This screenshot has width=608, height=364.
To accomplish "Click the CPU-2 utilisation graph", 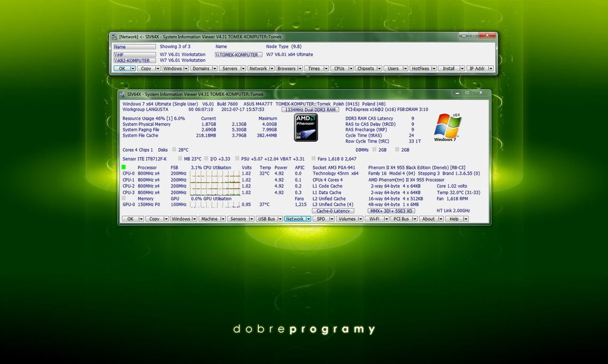I will [215, 186].
